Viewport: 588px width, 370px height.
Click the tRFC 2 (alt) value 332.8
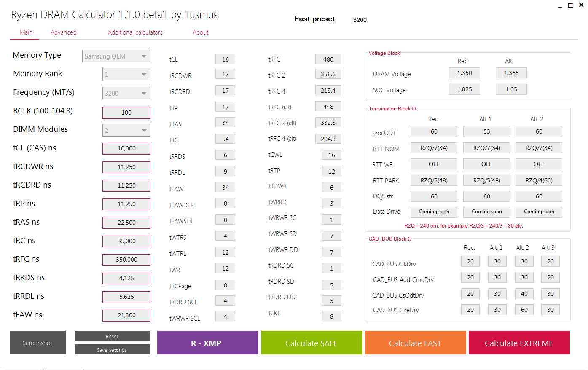click(x=328, y=123)
